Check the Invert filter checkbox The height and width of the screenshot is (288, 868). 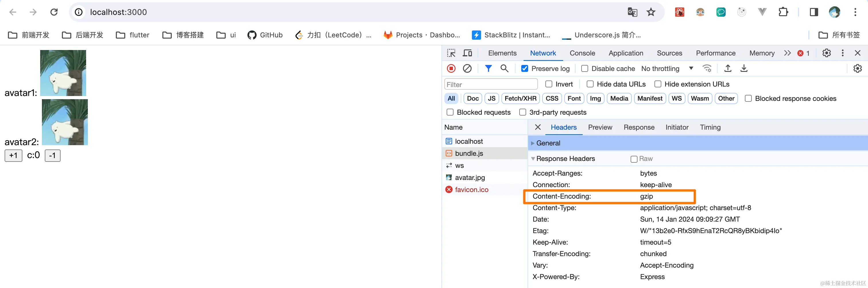click(x=549, y=84)
